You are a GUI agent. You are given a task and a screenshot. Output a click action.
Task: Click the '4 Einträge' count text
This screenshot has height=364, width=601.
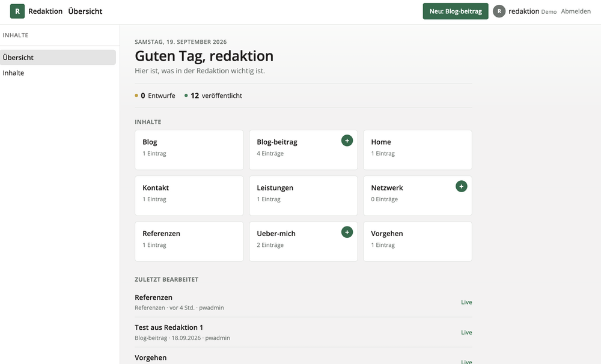tap(270, 153)
